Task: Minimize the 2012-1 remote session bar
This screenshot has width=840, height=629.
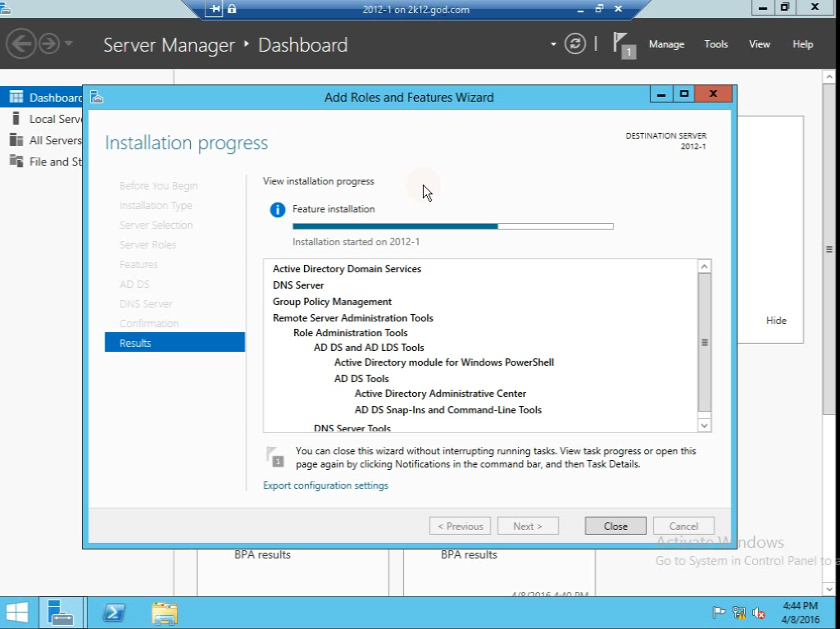Action: pos(581,9)
